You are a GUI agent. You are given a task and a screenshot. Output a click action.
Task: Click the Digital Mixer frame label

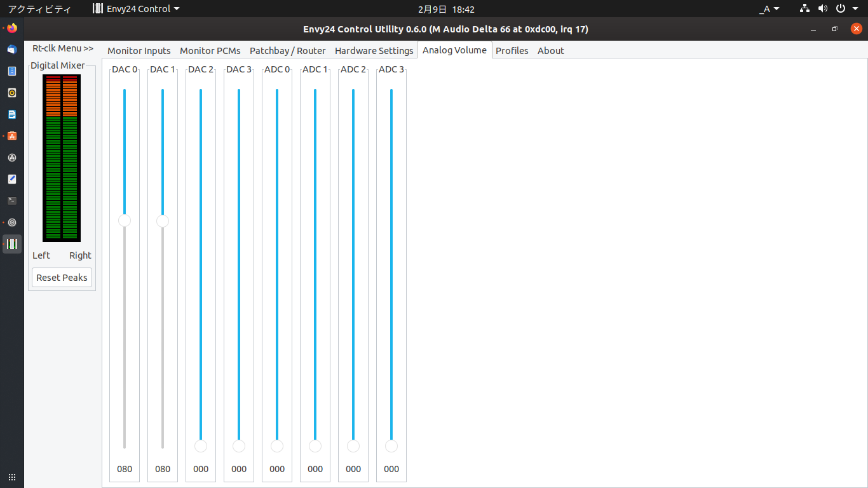[58, 65]
